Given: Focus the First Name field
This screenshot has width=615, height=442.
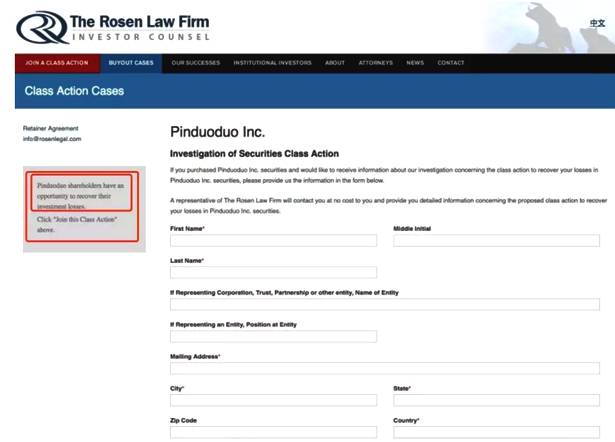Looking at the screenshot, I should [273, 240].
